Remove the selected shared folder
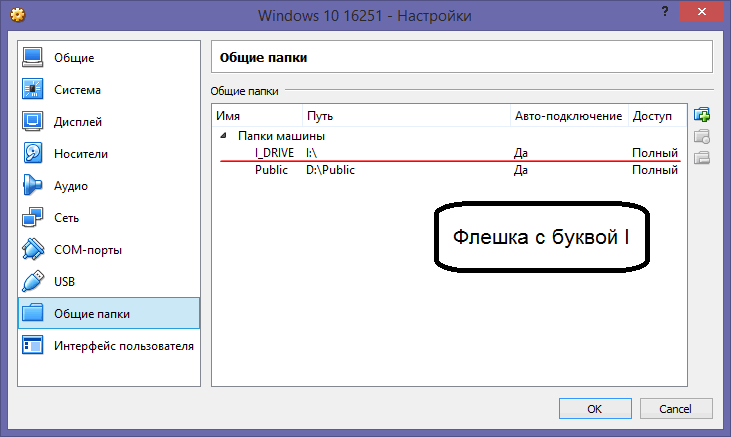The height and width of the screenshot is (437, 731). click(x=702, y=158)
